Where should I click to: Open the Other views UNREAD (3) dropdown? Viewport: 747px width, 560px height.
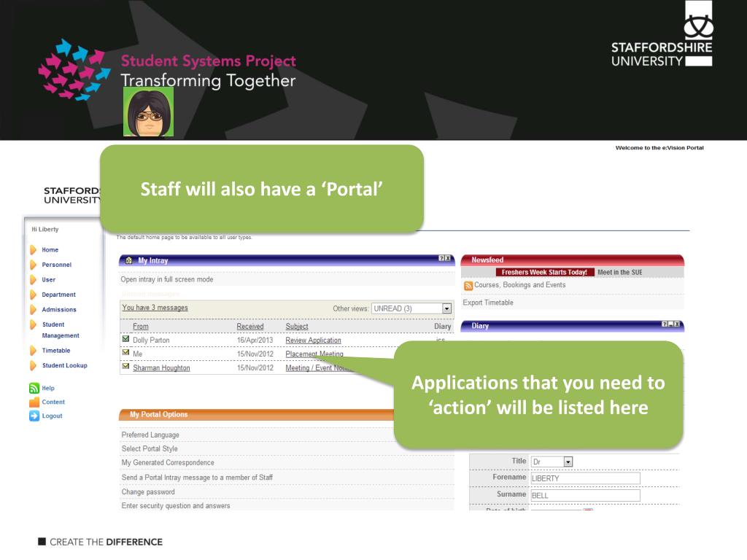(x=411, y=308)
